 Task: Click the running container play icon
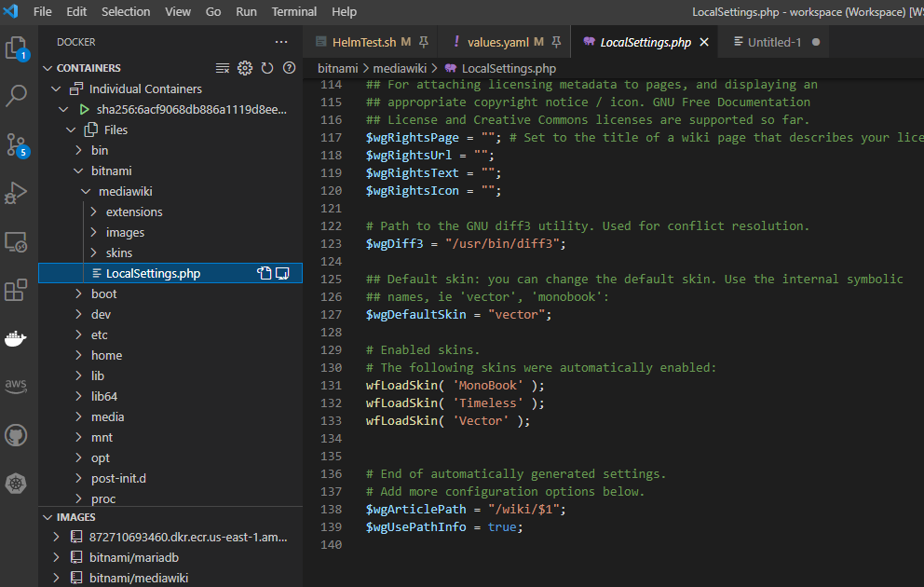(84, 109)
